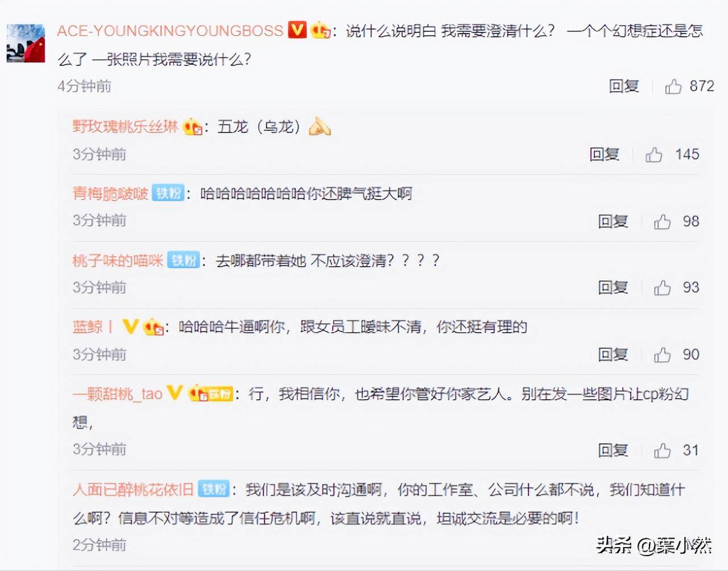Viewport: 728px width, 571px height.
Task: Click the 铁粉 badge beside 桃子味的喵咪
Action: (x=184, y=260)
